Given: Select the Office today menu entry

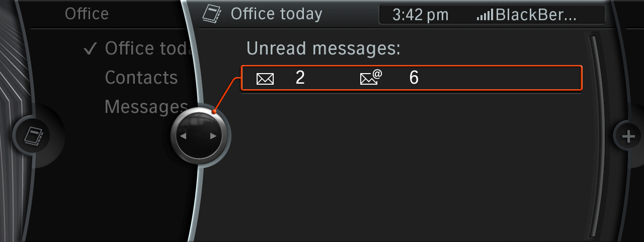Looking at the screenshot, I should (149, 48).
